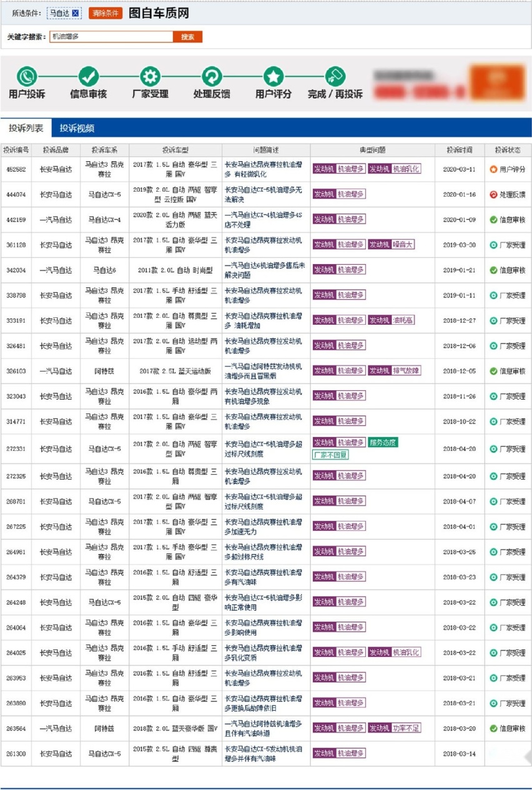This screenshot has height=790, width=532.
Task: Open complaint 长安马自达昂克赛拉机油增多 有轻微乳化
Action: click(263, 169)
